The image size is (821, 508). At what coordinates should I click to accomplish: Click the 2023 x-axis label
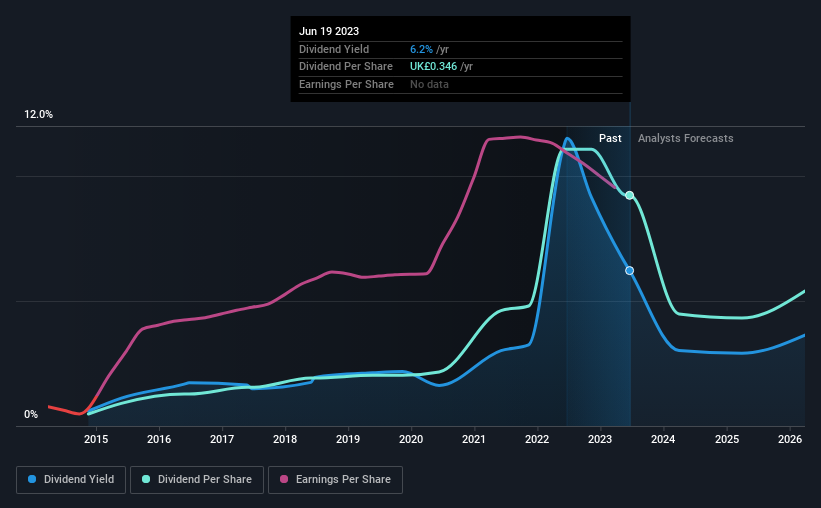click(600, 439)
